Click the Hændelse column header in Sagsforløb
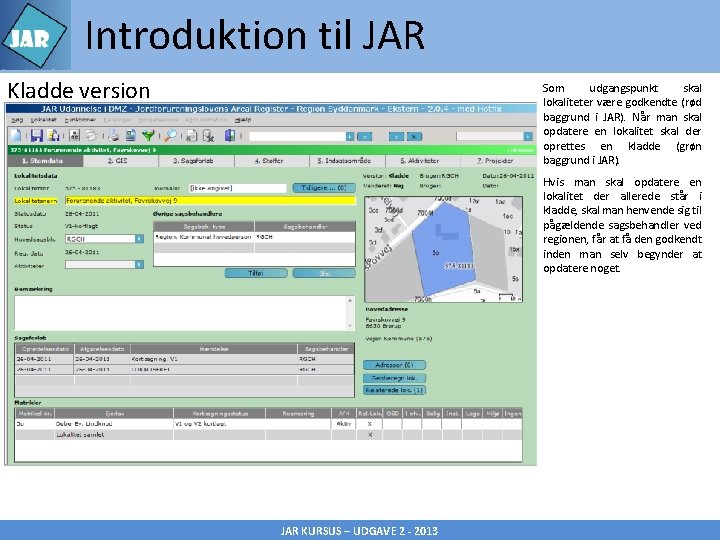 (214, 349)
